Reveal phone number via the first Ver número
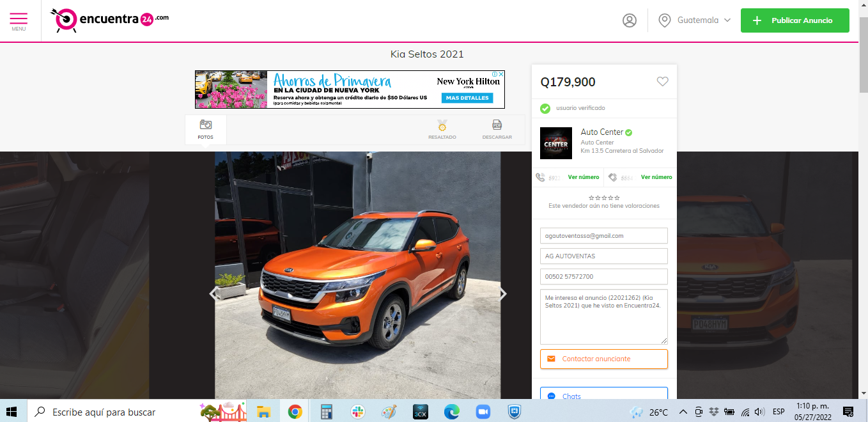Screen dimensions: 868x422 click(x=584, y=177)
